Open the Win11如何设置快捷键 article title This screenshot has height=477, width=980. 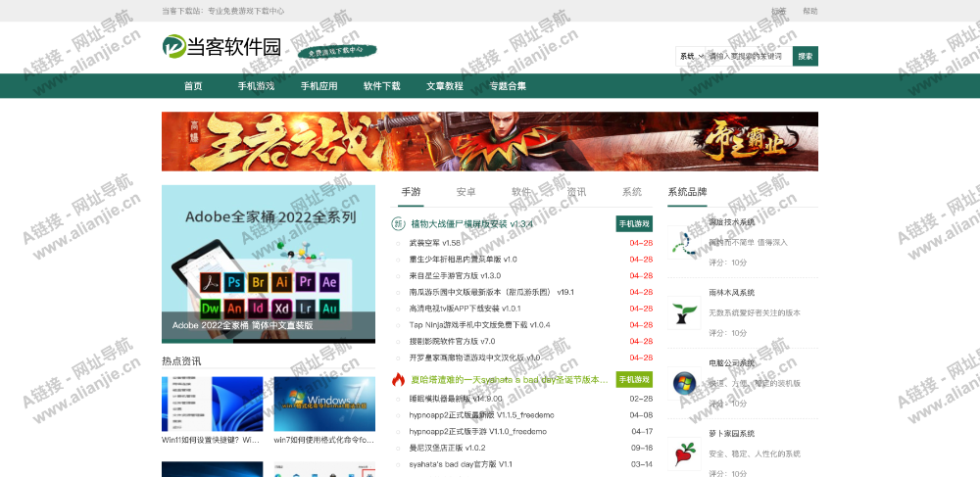[211, 440]
